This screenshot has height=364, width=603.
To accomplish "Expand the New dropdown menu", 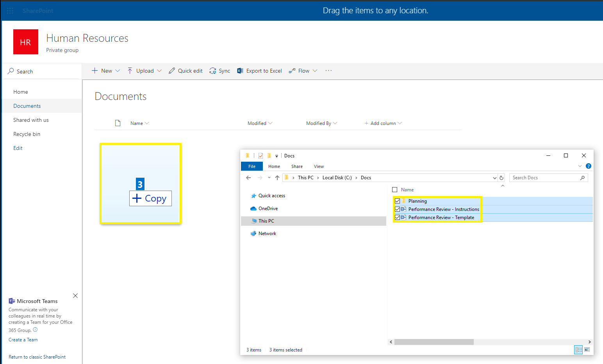I will 106,71.
